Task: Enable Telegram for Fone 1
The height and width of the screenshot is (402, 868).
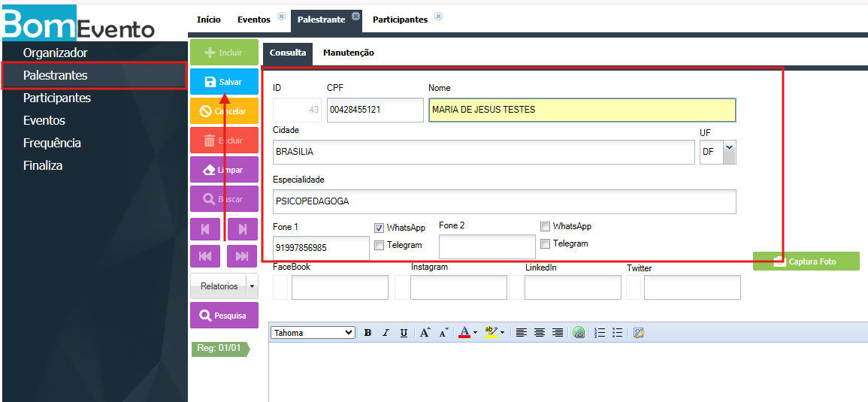Action: [x=380, y=245]
